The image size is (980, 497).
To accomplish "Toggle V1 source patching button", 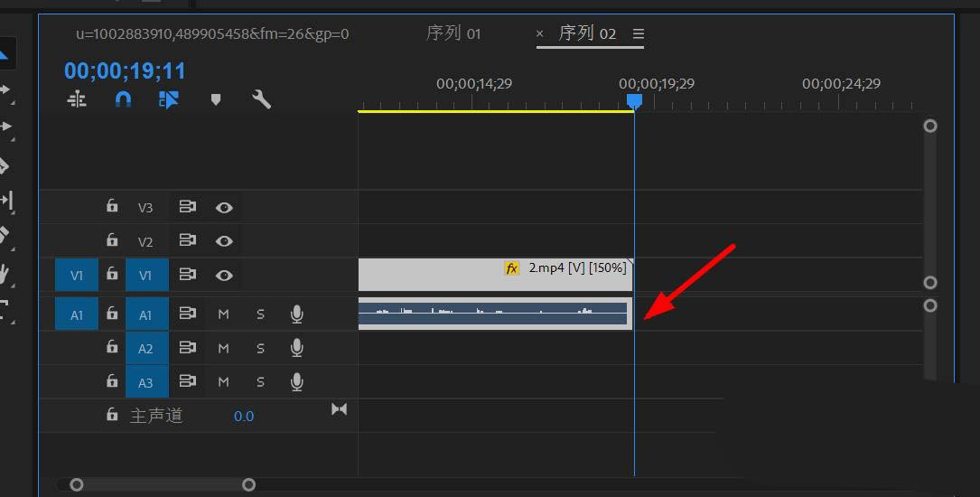I will (76, 275).
